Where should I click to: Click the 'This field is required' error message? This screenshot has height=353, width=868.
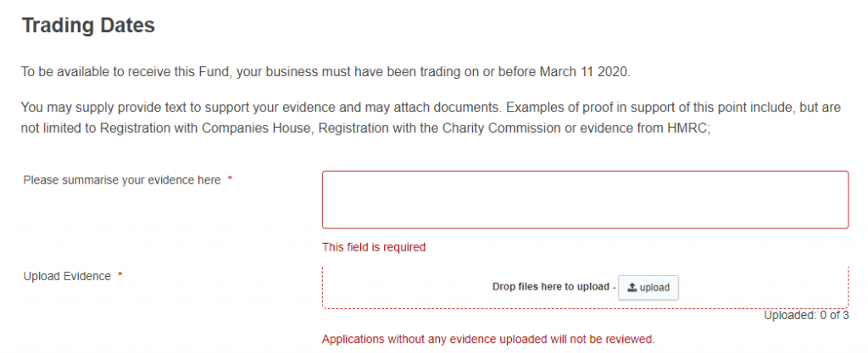pyautogui.click(x=373, y=247)
